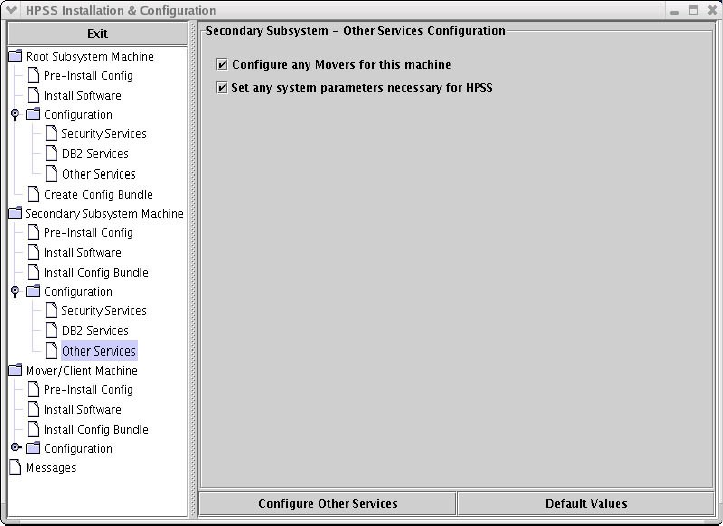This screenshot has height=526, width=723.
Task: Uncheck Set any system parameters for HPSS
Action: (222, 88)
